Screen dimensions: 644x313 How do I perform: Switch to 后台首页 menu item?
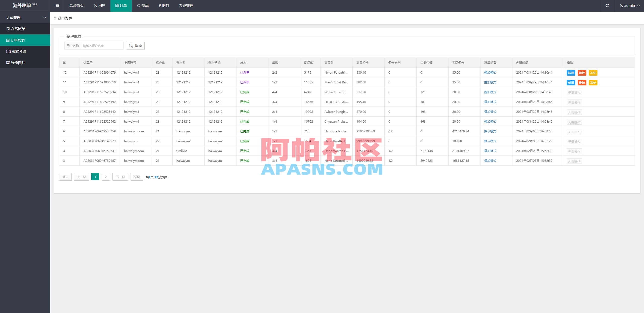click(76, 5)
